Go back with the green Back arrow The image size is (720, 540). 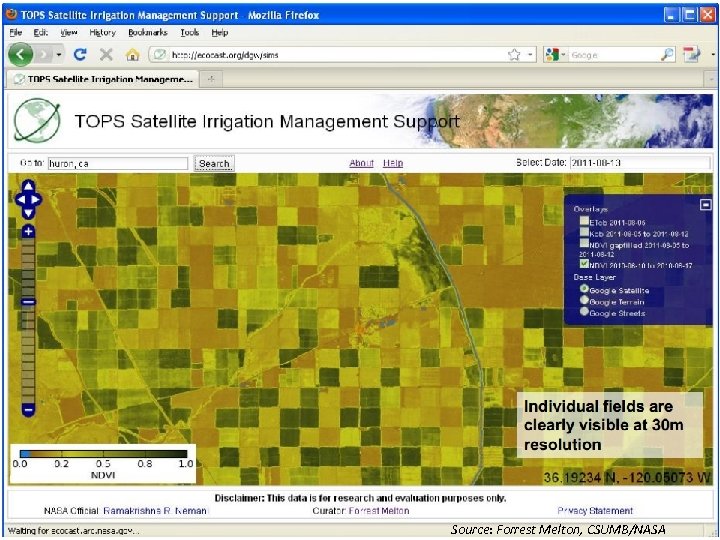pyautogui.click(x=20, y=55)
